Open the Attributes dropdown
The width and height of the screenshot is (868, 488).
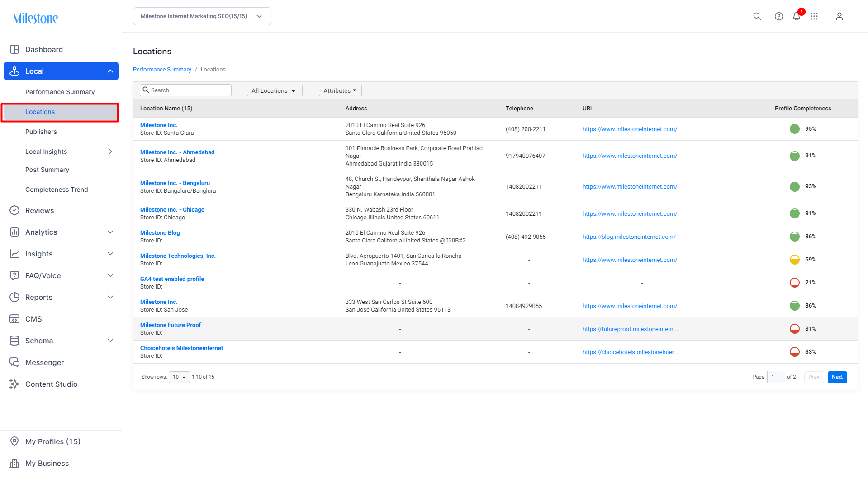pos(340,90)
